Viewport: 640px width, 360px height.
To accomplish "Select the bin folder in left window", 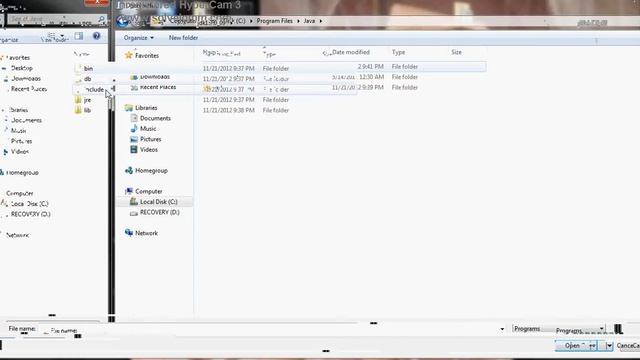I will (x=88, y=69).
